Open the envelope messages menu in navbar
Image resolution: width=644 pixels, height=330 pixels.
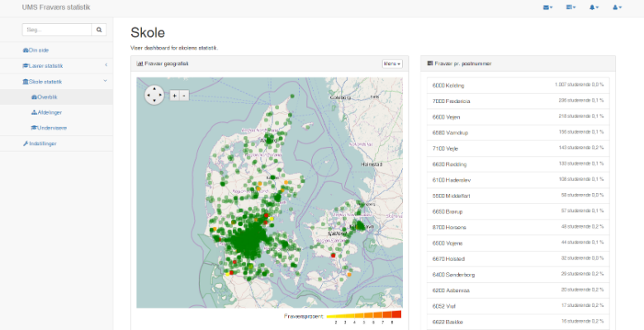click(x=547, y=7)
